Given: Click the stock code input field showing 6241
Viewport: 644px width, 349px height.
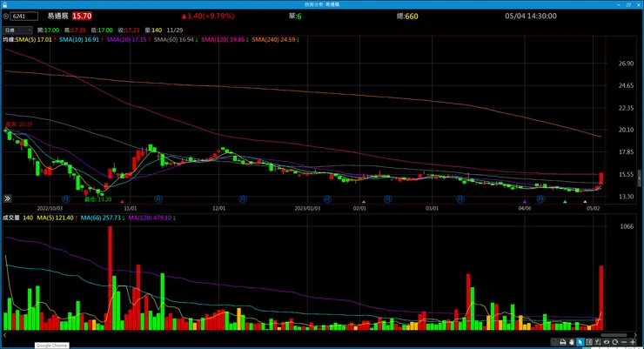Looking at the screenshot, I should tap(23, 16).
